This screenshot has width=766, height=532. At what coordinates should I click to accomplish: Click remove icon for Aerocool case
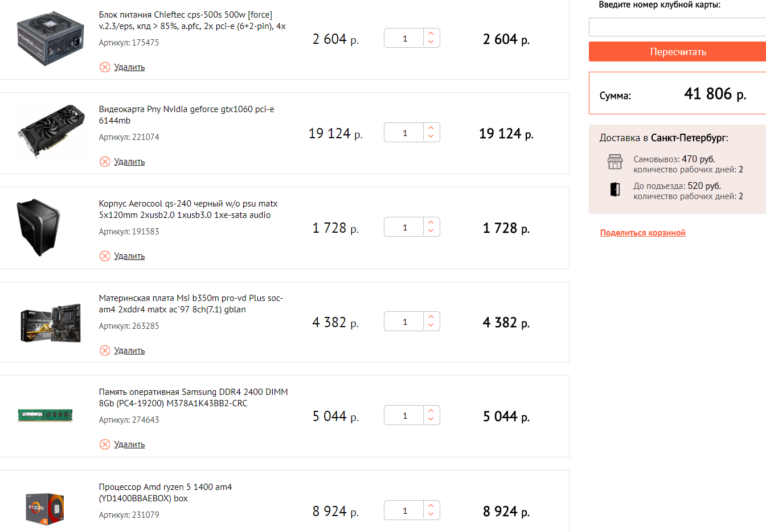click(105, 256)
